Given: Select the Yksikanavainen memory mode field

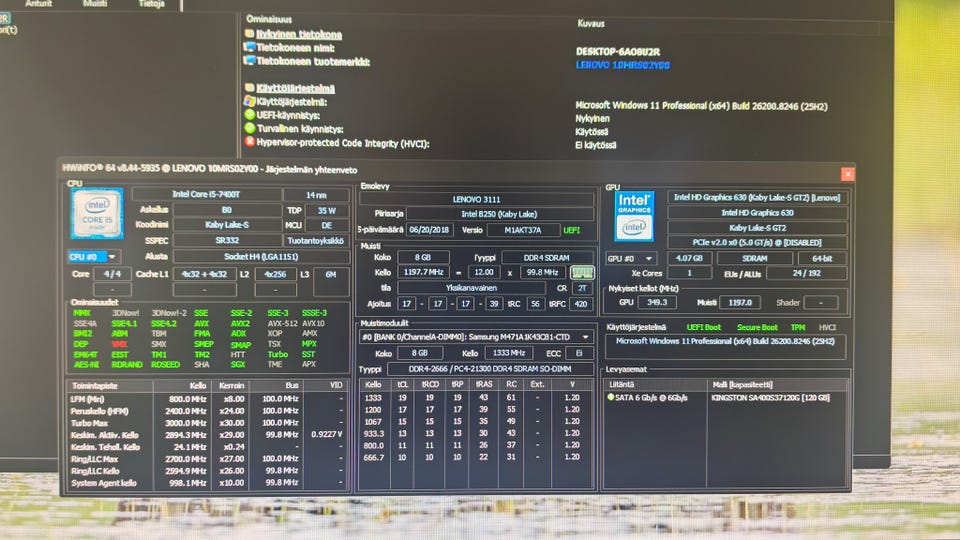Looking at the screenshot, I should coord(471,288).
